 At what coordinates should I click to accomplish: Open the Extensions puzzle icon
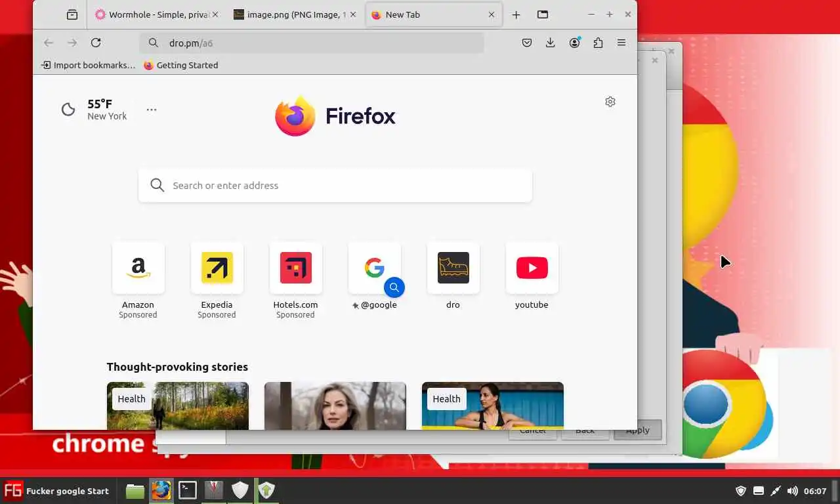point(598,43)
